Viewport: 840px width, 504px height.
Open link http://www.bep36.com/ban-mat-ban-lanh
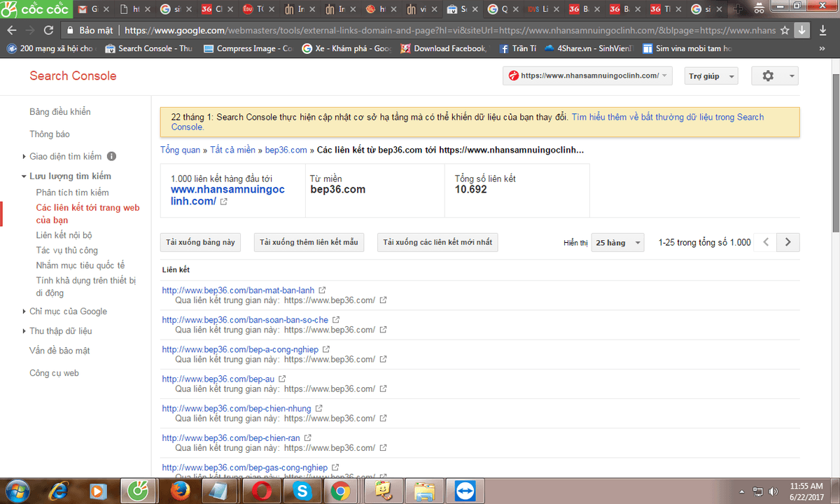pyautogui.click(x=238, y=290)
